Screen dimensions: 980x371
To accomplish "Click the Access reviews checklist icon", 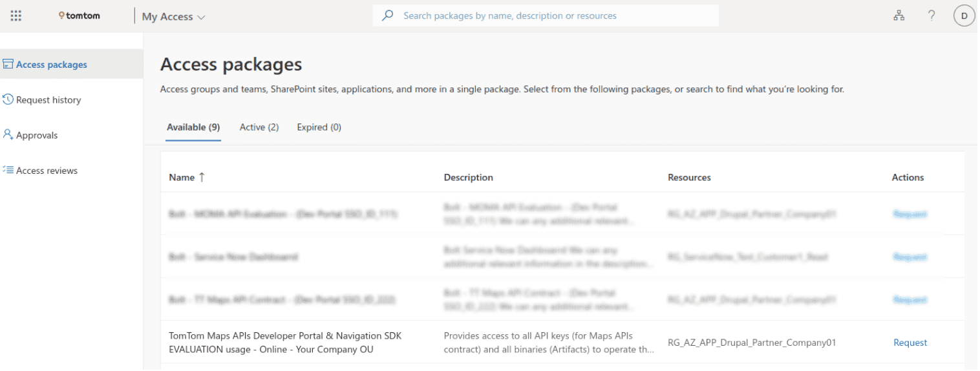I will [x=8, y=170].
